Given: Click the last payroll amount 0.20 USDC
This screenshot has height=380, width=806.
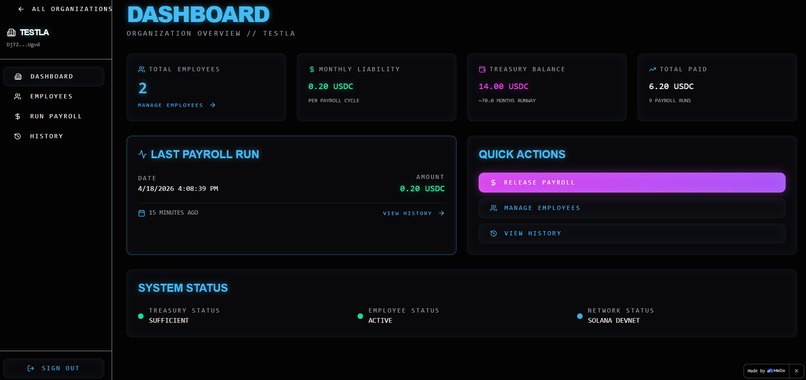Looking at the screenshot, I should 423,189.
